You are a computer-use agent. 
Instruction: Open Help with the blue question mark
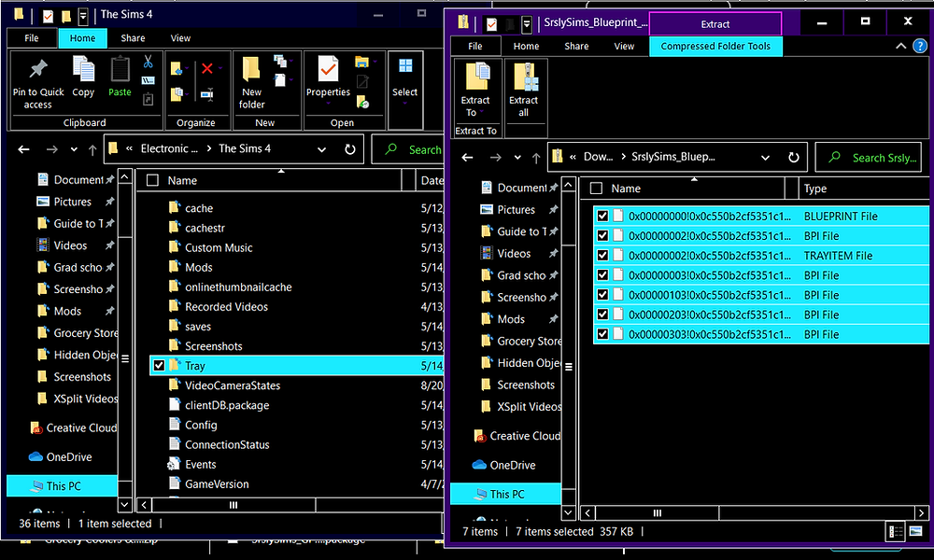920,46
